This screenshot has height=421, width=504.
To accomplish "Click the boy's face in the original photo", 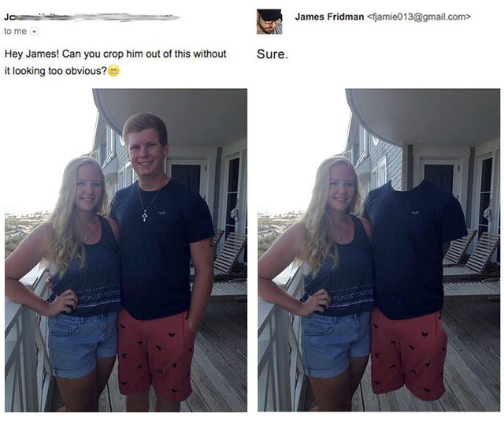I will [146, 155].
